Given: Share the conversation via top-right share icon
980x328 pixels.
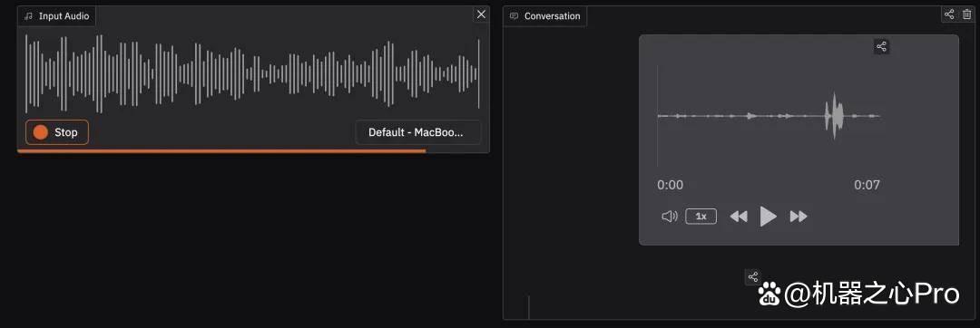Looking at the screenshot, I should coord(949,14).
